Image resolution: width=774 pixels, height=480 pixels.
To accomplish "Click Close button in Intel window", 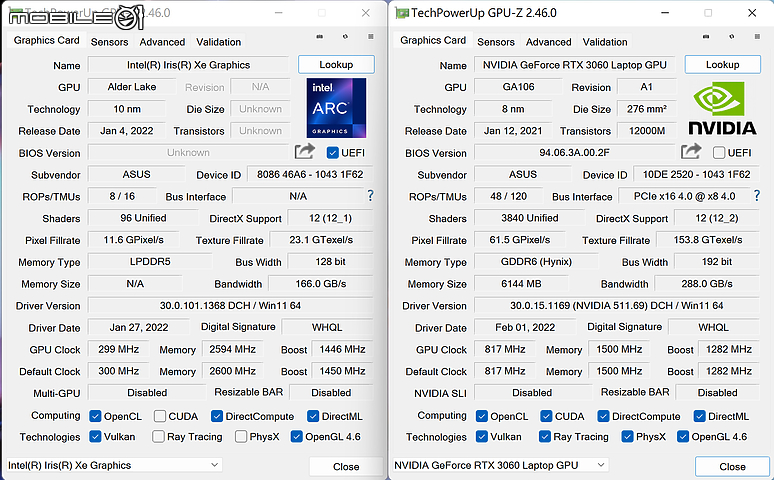I will point(346,467).
